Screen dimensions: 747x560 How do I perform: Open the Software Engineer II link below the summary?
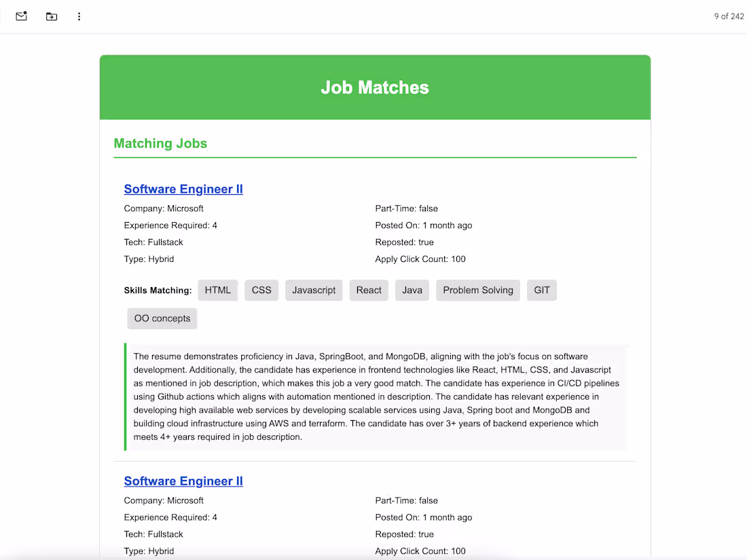tap(183, 481)
